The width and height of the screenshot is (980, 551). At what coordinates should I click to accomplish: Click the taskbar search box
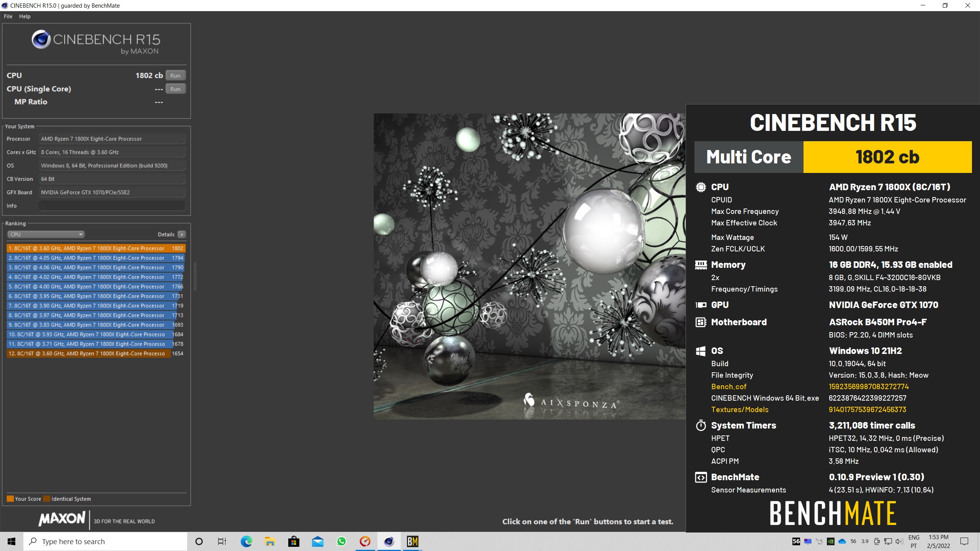click(x=105, y=541)
